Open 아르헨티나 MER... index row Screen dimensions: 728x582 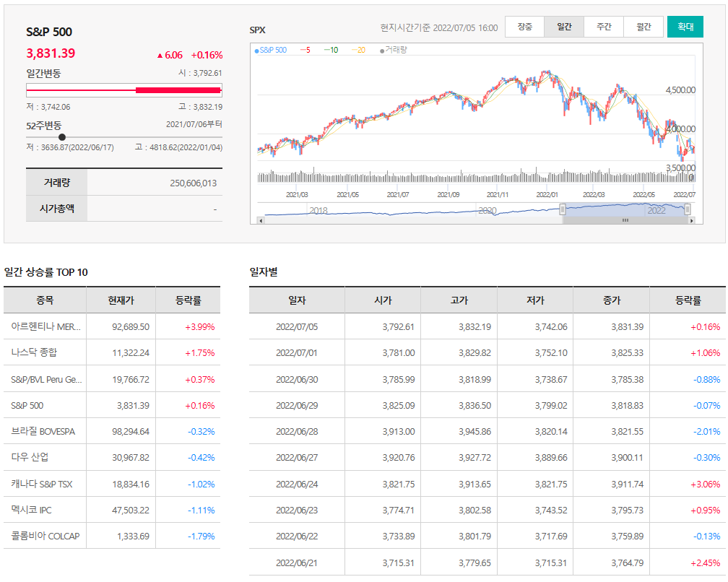[x=112, y=326]
